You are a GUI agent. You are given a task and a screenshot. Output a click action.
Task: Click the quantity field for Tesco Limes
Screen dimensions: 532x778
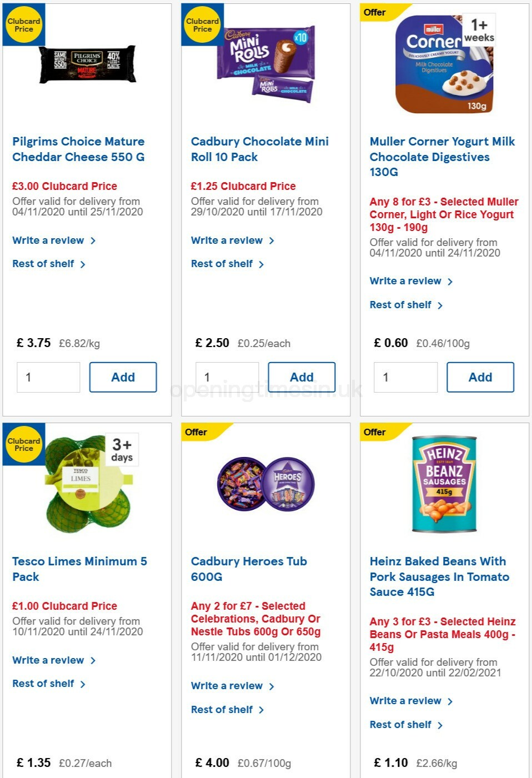[x=48, y=776]
